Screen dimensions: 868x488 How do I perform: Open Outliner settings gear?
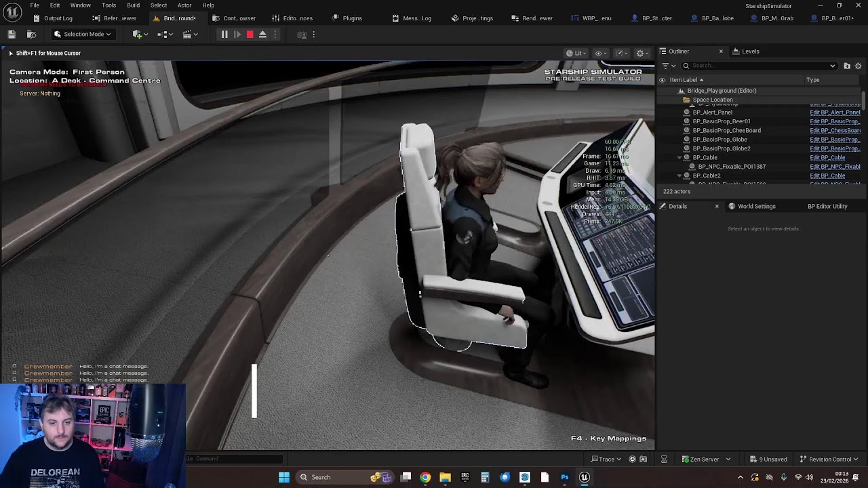(x=858, y=66)
